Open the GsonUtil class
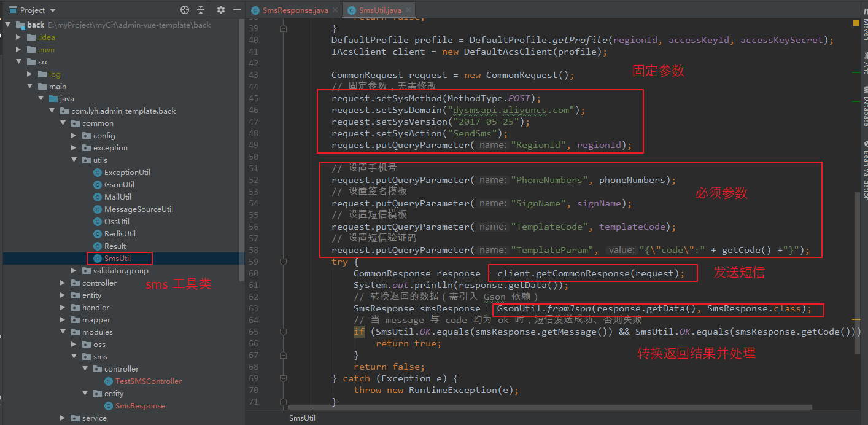The height and width of the screenshot is (425, 868). pos(119,185)
